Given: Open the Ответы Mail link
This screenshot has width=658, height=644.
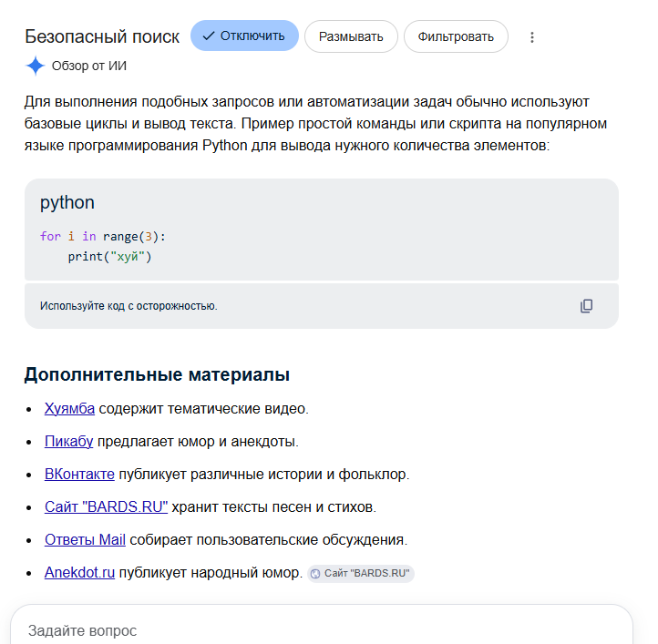Looking at the screenshot, I should (x=85, y=539).
